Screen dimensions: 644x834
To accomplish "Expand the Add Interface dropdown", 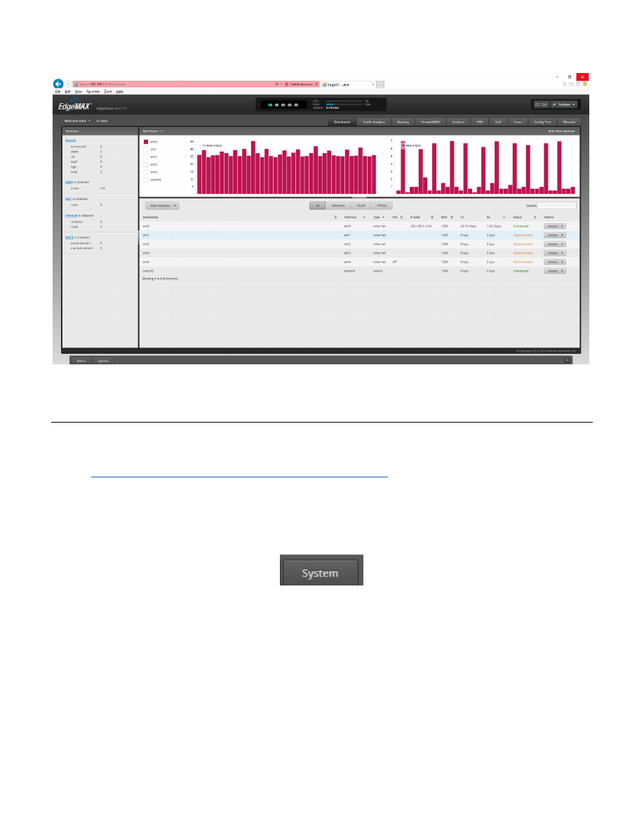I will 162,206.
